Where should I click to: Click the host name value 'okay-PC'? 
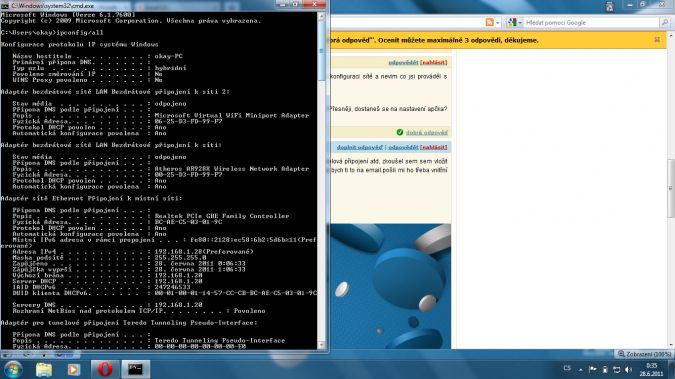pyautogui.click(x=168, y=56)
